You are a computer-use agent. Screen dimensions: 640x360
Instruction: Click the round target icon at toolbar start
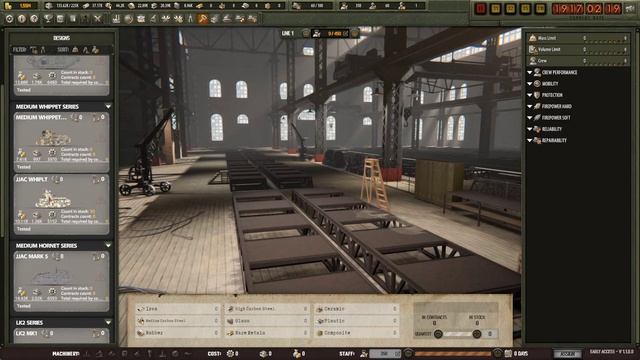click(x=9, y=19)
